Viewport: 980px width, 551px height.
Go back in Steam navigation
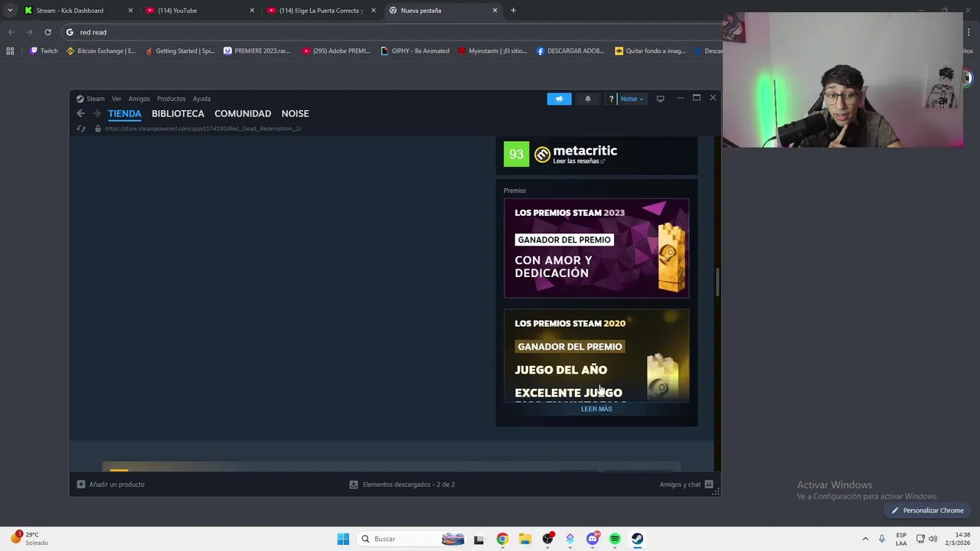click(x=80, y=113)
